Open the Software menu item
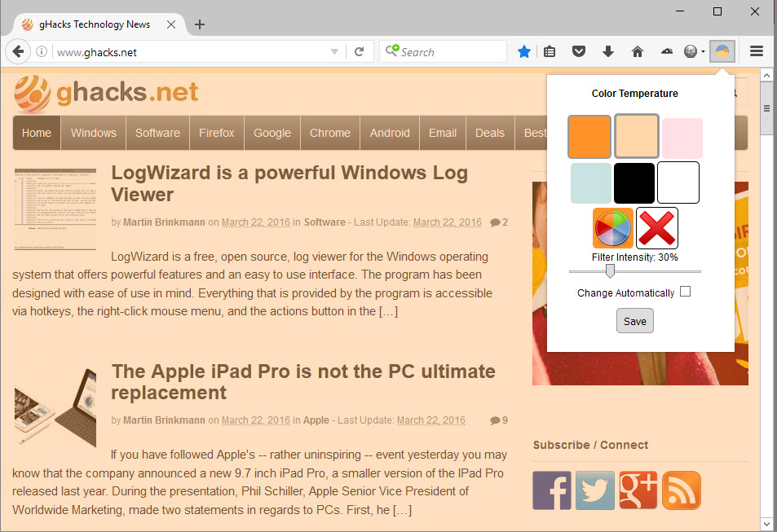The width and height of the screenshot is (777, 532). (157, 133)
